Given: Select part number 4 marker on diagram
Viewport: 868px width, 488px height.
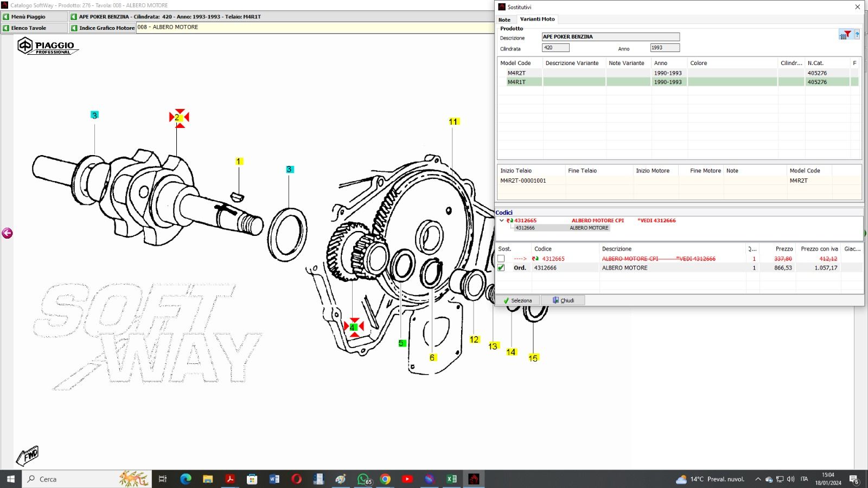Looking at the screenshot, I should pyautogui.click(x=353, y=327).
